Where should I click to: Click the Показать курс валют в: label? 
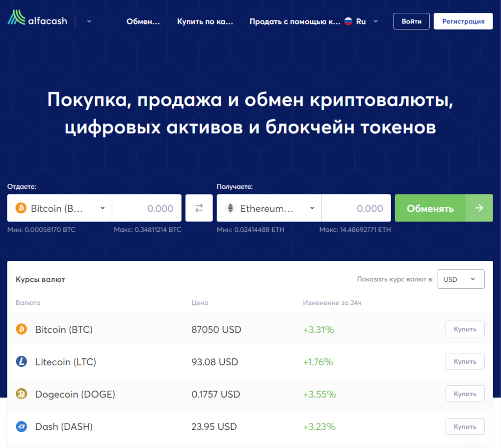pos(395,279)
